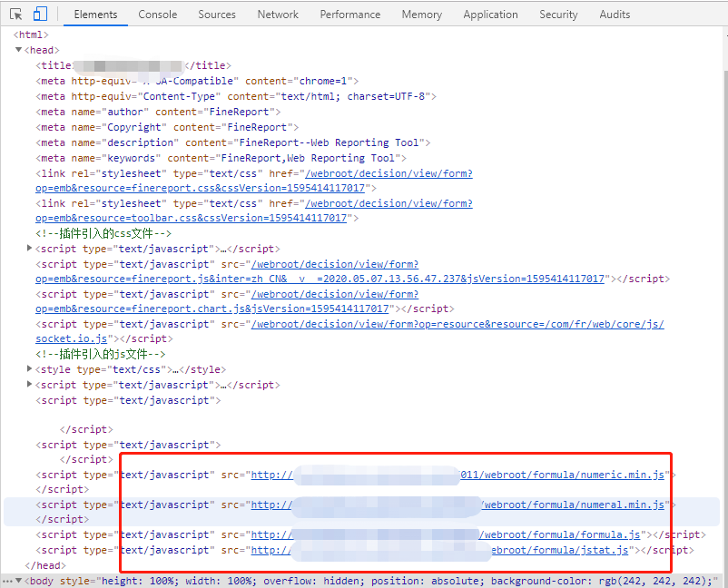Activate the inspect element picker icon
728x588 pixels.
point(15,15)
